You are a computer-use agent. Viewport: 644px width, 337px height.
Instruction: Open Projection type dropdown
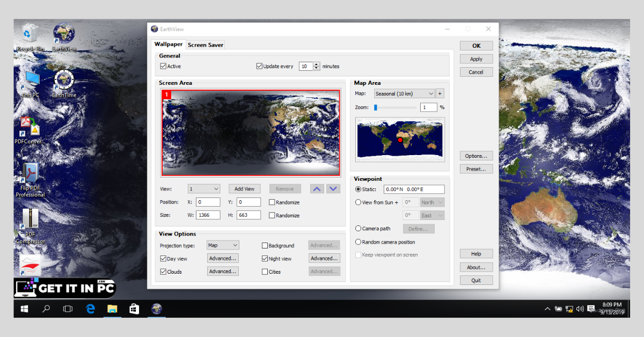[x=223, y=245]
